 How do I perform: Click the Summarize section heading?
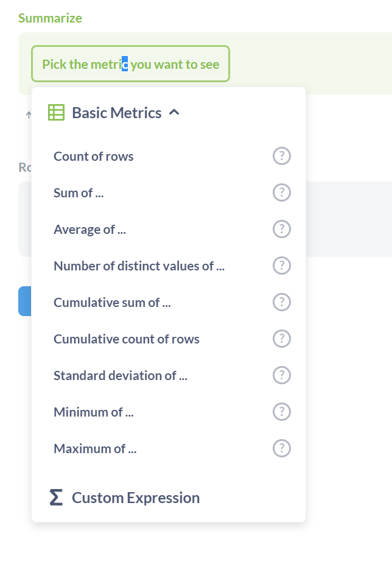(x=50, y=18)
